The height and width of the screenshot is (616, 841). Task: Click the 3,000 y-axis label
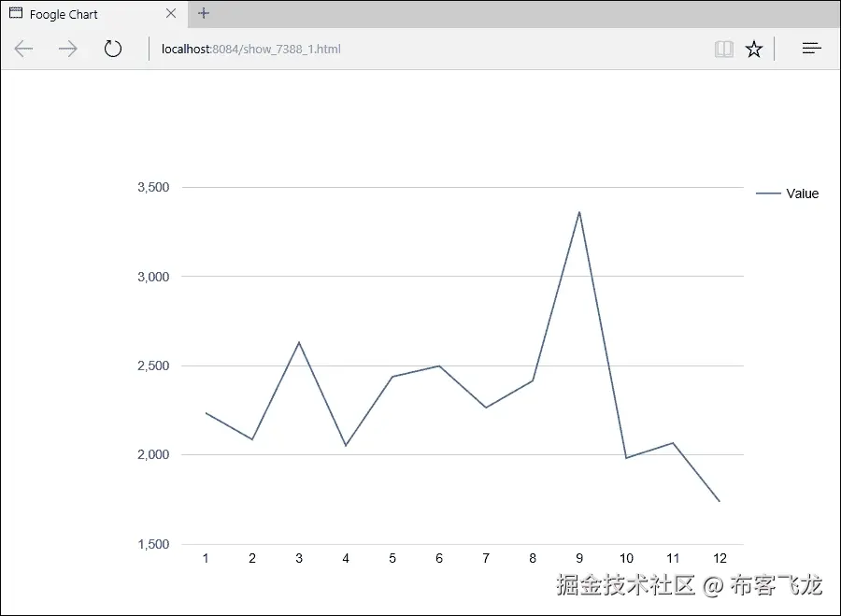point(153,277)
